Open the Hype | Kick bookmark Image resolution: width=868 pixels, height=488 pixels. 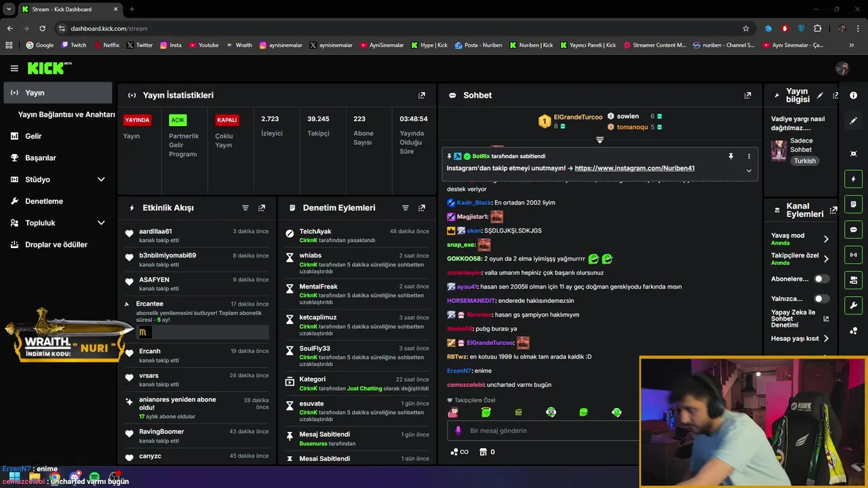(429, 45)
